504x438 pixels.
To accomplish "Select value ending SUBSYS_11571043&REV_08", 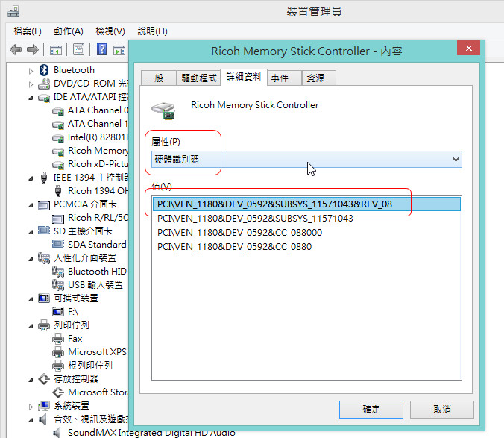I will pyautogui.click(x=306, y=204).
